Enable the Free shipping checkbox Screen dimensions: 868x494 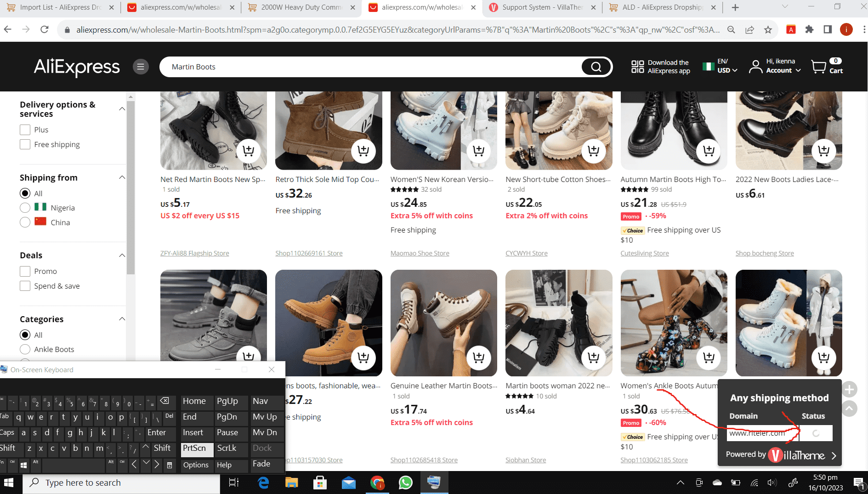tap(25, 144)
